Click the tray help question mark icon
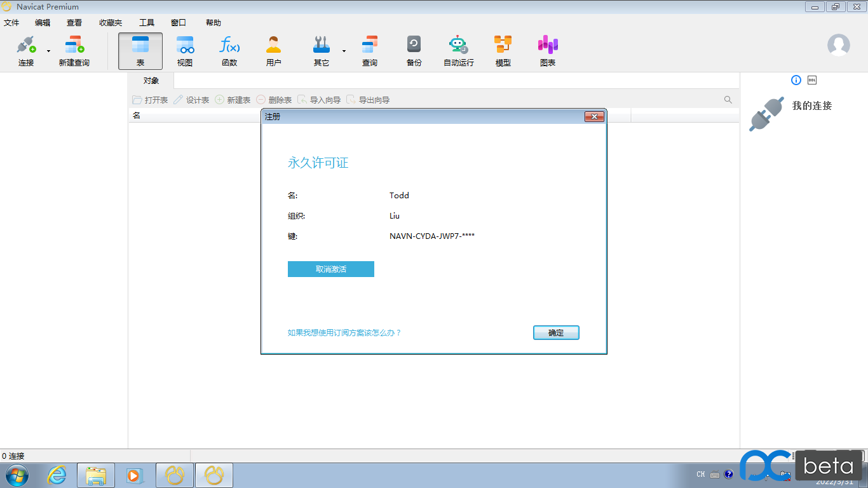 coord(729,475)
